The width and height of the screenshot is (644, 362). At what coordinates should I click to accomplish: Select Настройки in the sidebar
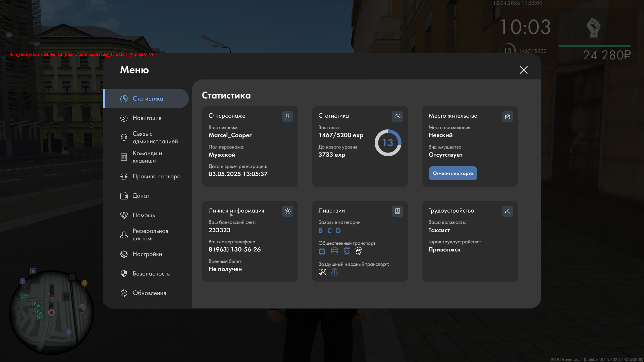pos(147,254)
